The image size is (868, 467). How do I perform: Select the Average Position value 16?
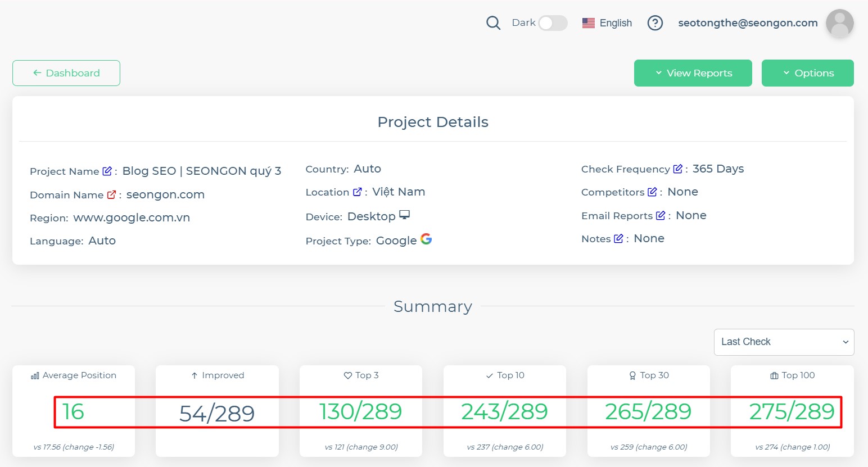(73, 412)
